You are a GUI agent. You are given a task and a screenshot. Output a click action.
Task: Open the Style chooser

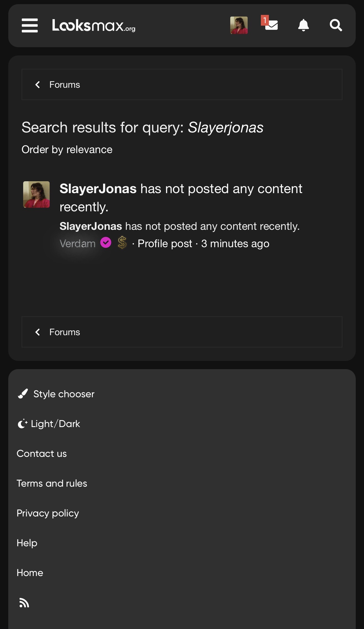point(56,394)
